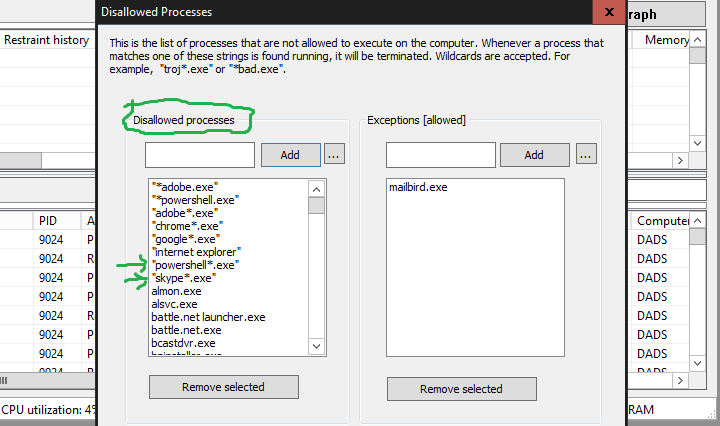Select "skype*.exe" in disallowed list

click(x=183, y=278)
